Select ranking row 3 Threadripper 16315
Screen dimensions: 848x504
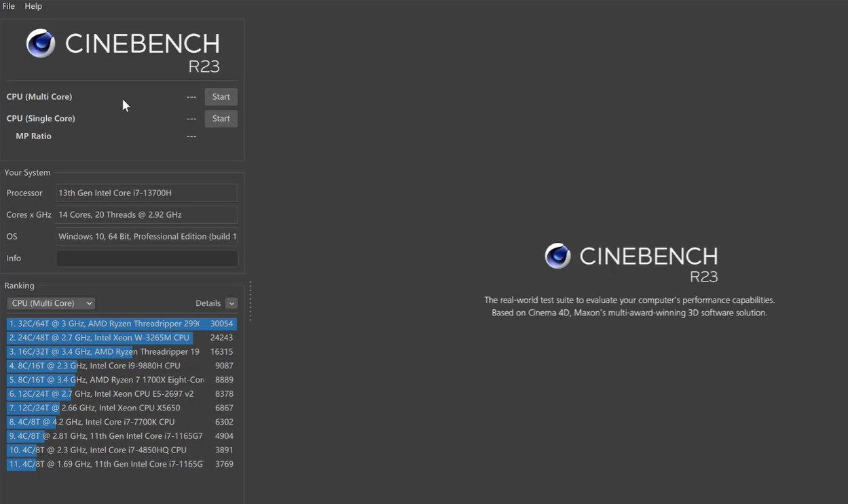tap(122, 352)
